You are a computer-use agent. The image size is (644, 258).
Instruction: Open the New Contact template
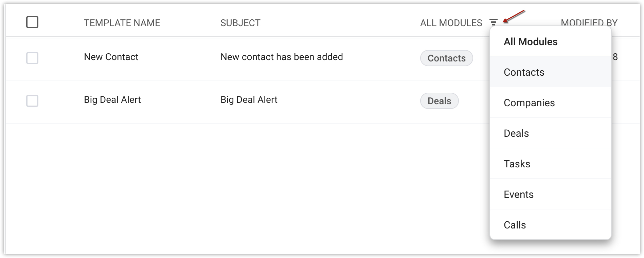pos(111,57)
